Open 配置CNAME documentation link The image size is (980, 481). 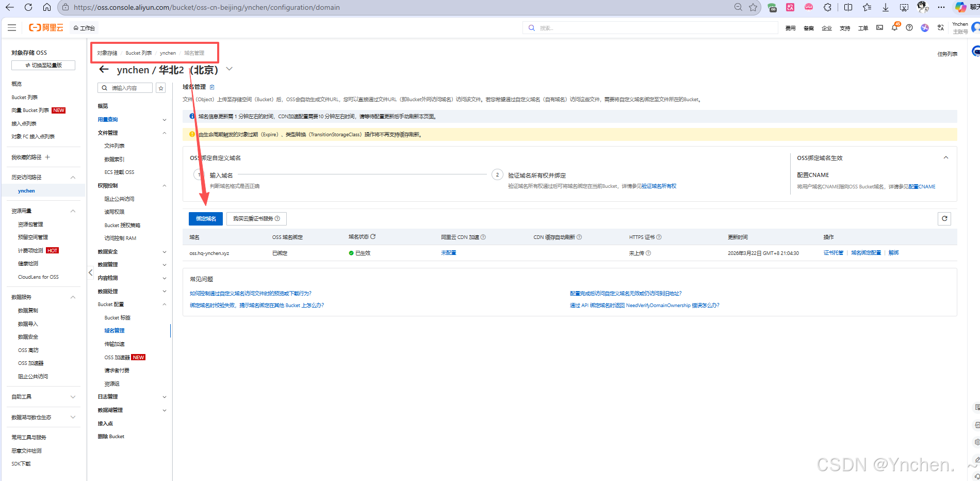pos(922,187)
